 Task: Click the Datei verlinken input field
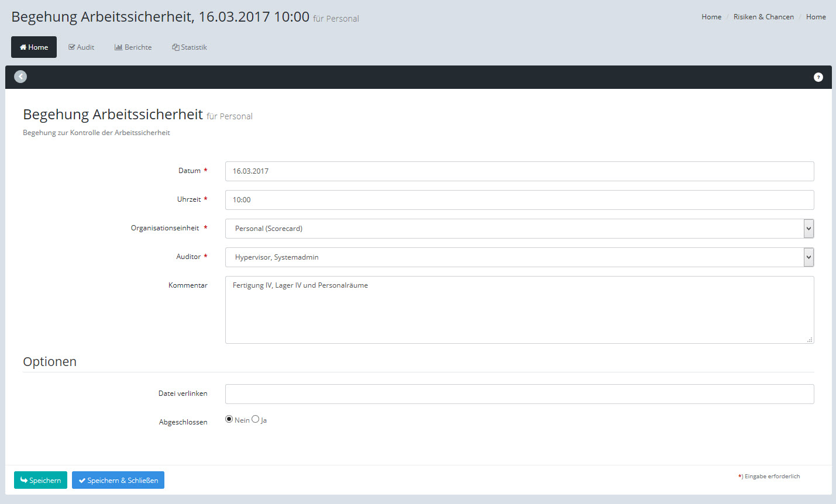point(519,394)
